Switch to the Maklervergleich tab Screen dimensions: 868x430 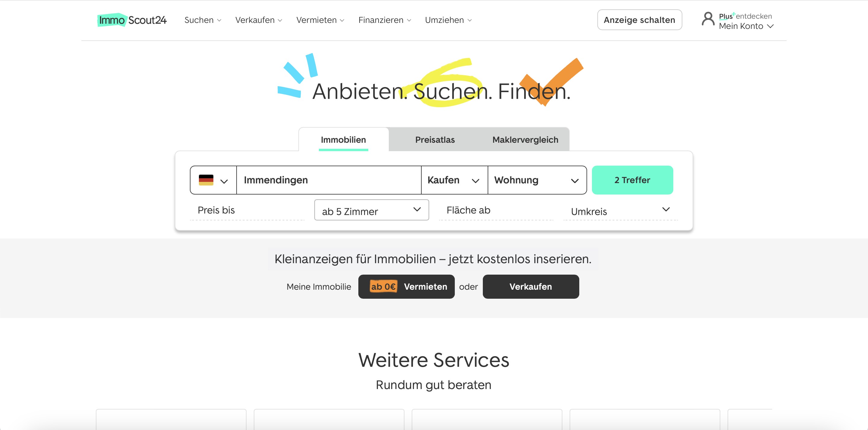coord(525,140)
